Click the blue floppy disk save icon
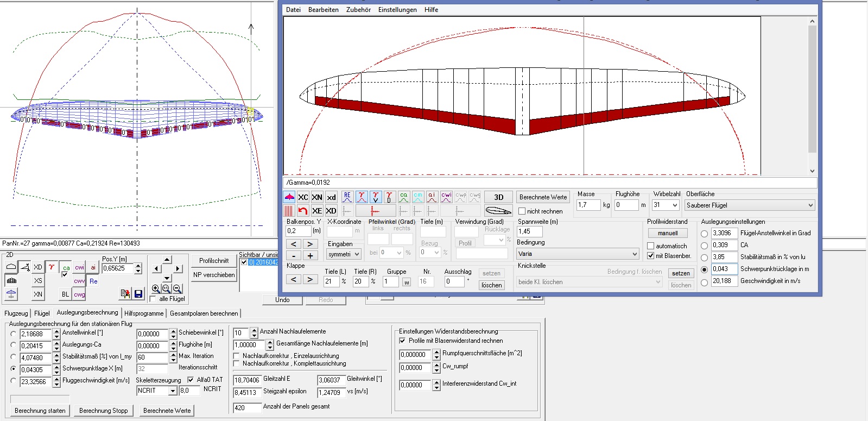 [x=138, y=294]
